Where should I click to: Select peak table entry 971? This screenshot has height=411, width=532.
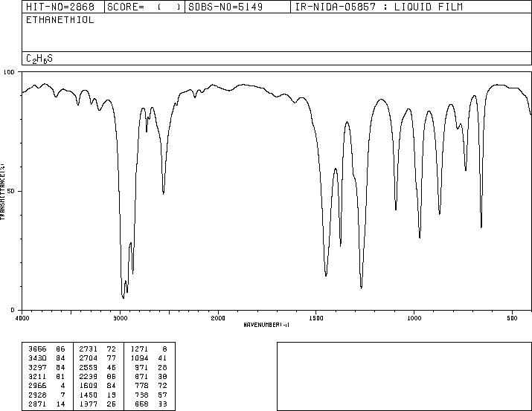point(142,368)
